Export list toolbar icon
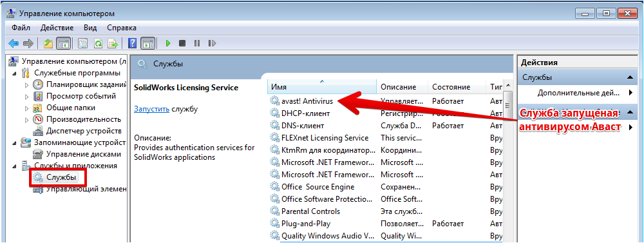 [113, 43]
